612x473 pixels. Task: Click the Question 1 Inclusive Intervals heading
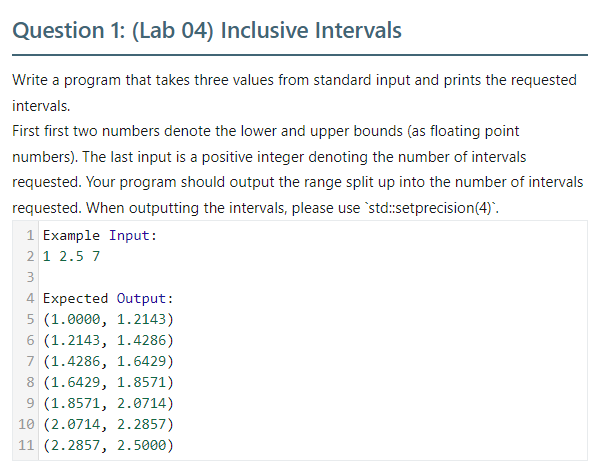[207, 31]
